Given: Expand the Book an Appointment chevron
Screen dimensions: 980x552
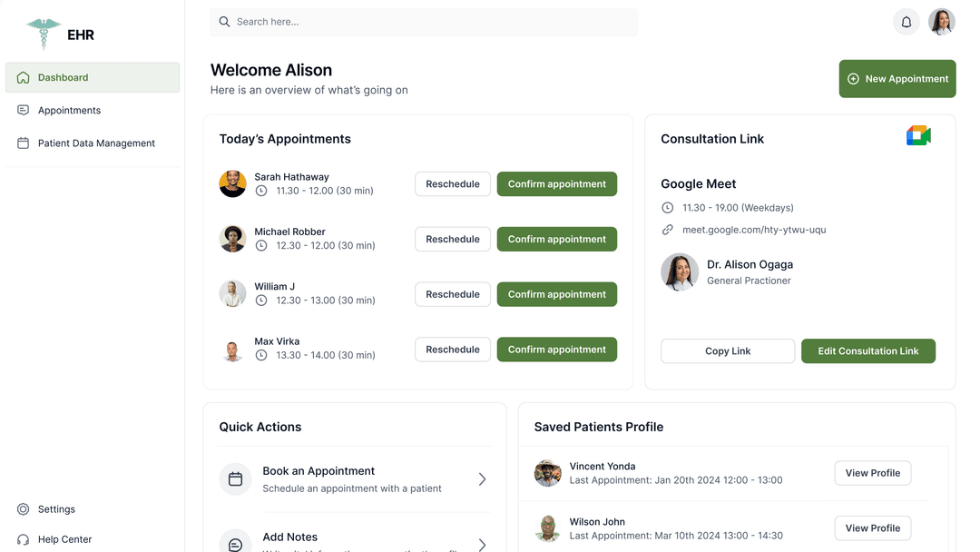Looking at the screenshot, I should click(x=482, y=479).
